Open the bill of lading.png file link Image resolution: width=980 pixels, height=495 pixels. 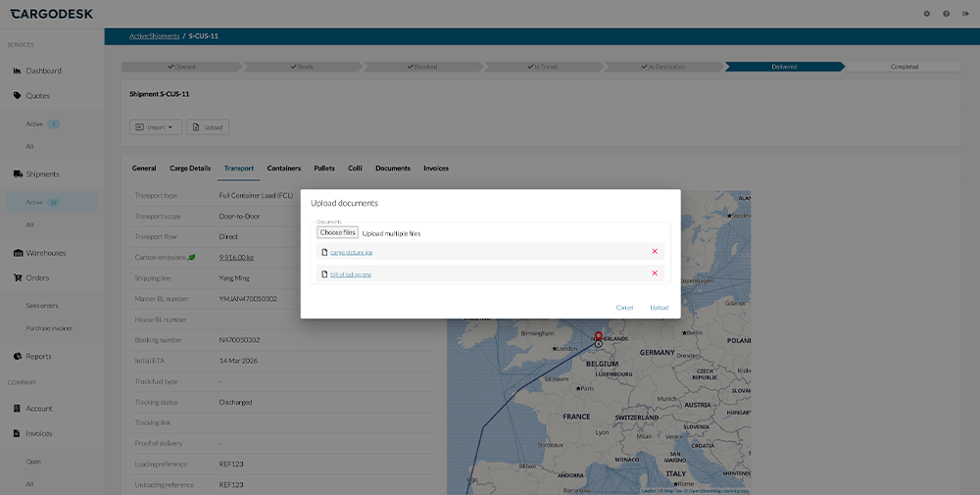click(351, 274)
